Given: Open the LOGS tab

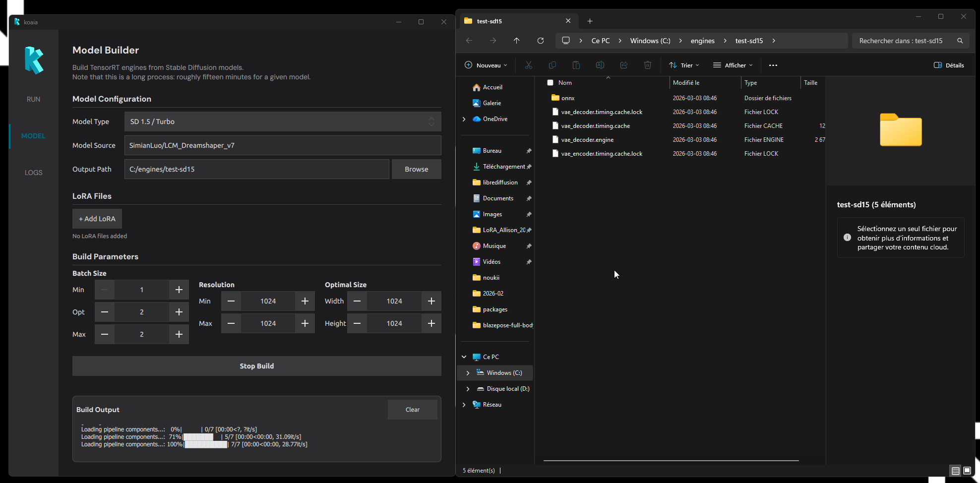Looking at the screenshot, I should point(33,173).
